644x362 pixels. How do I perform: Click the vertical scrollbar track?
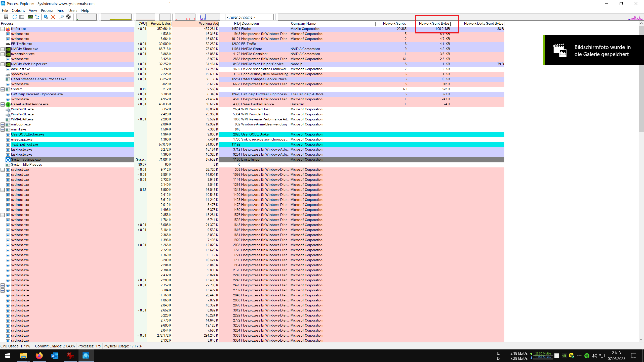(641, 226)
